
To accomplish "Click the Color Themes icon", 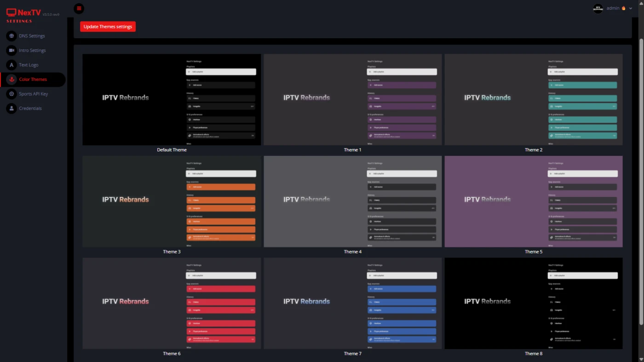I will tap(11, 80).
